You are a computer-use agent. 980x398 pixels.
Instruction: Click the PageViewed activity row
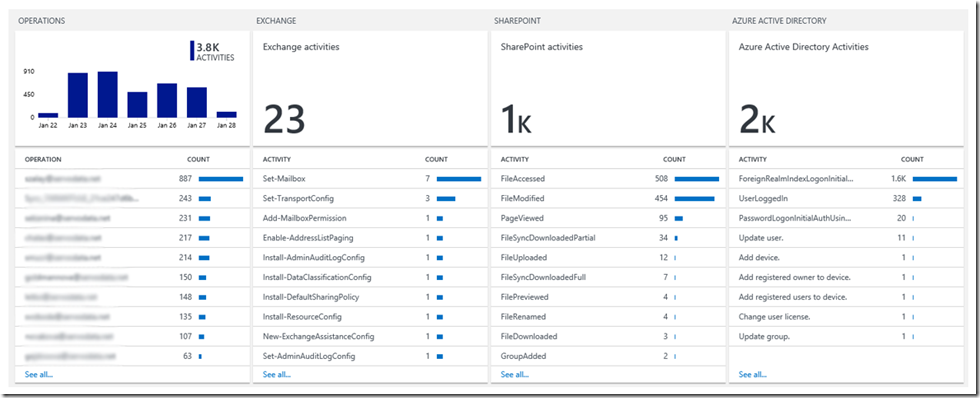click(x=608, y=218)
